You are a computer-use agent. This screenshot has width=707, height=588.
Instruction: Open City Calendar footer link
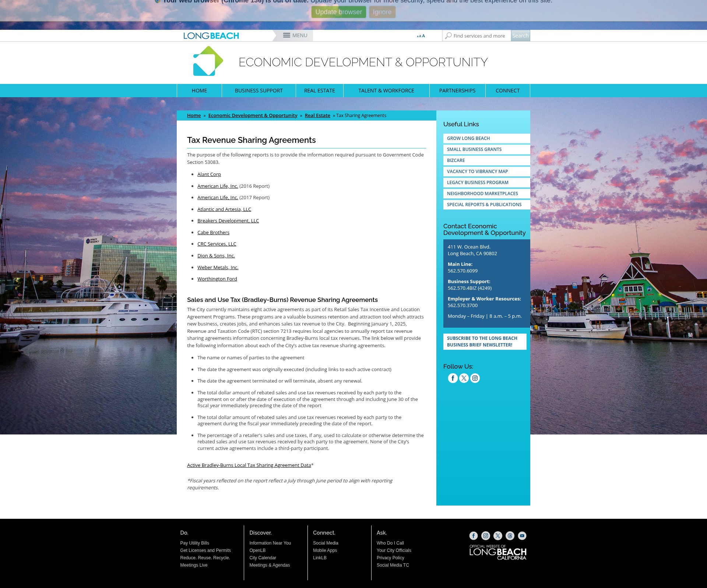click(263, 558)
